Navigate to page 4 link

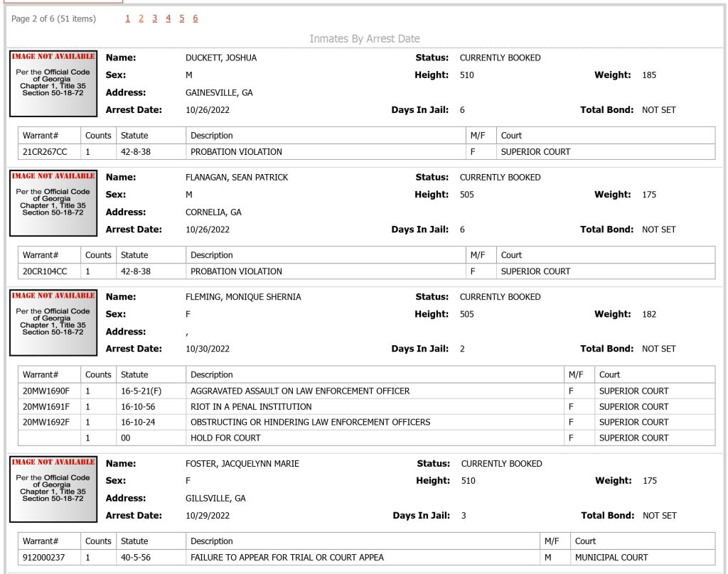pyautogui.click(x=168, y=18)
